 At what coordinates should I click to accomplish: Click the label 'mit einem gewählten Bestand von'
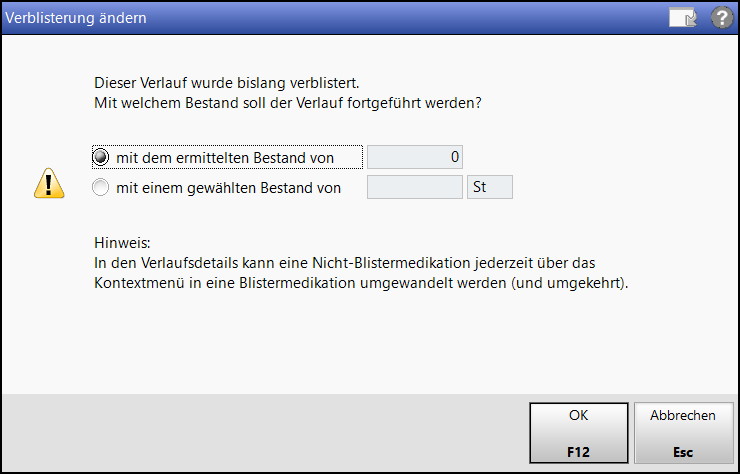228,188
